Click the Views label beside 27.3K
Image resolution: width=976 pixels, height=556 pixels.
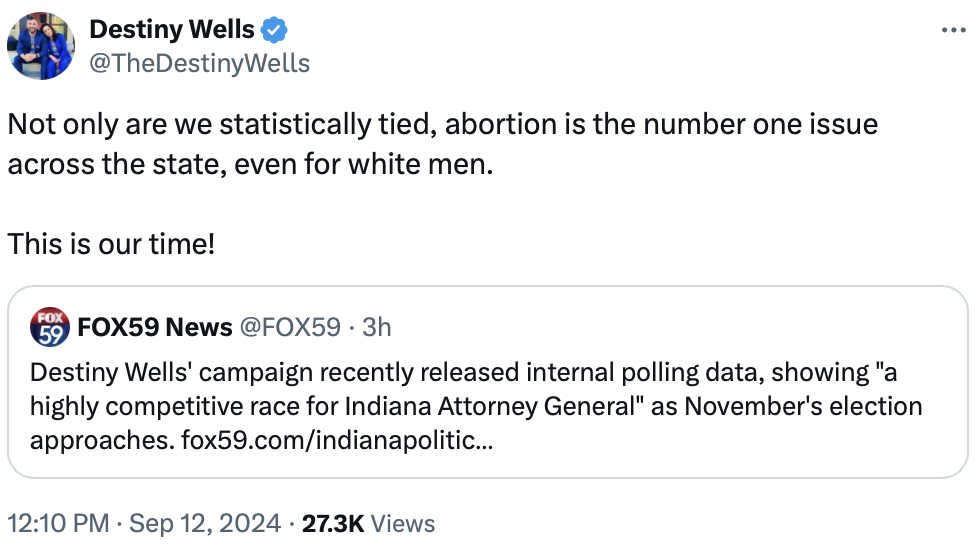click(x=403, y=523)
